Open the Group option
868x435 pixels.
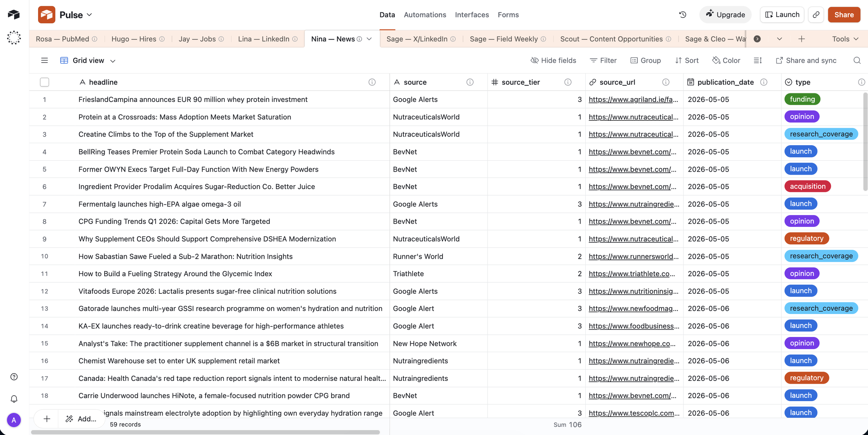[646, 60]
